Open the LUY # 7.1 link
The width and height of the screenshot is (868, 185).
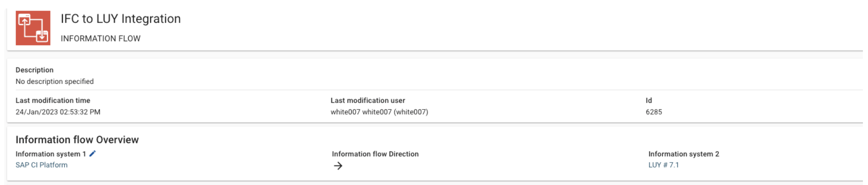point(663,165)
